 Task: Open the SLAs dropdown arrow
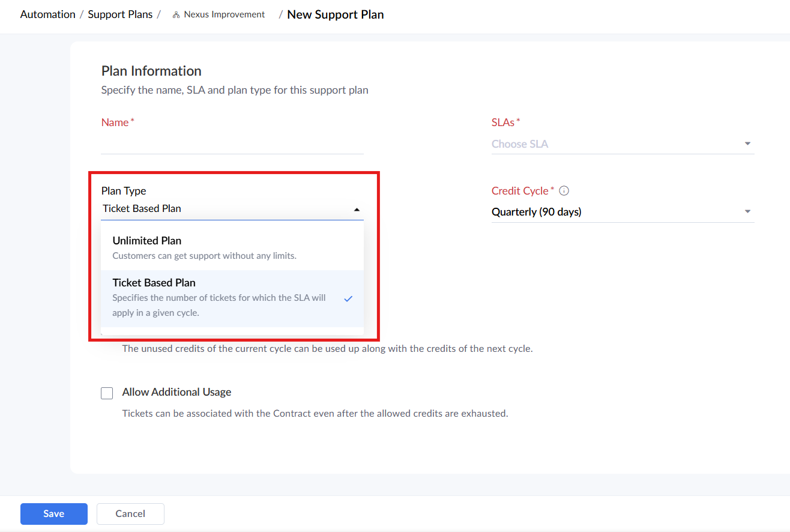point(747,144)
